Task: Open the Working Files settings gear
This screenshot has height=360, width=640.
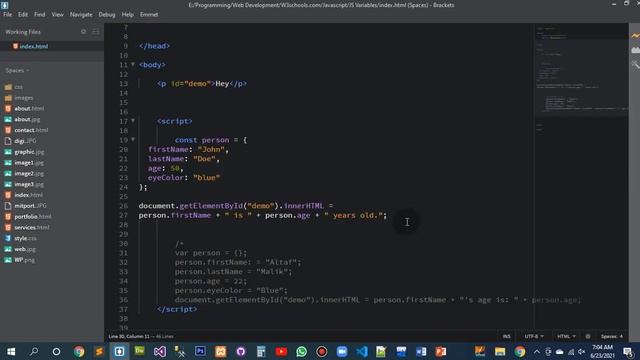Action: 83,31
